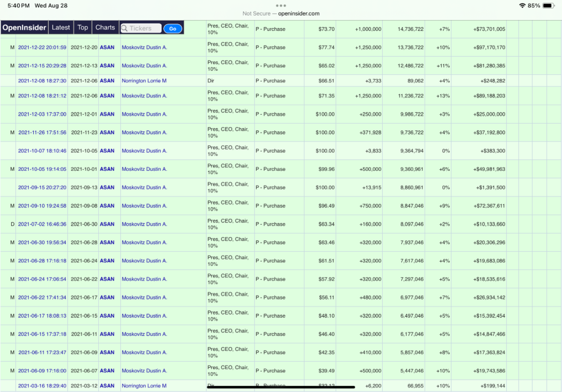Tap the three-dots multitasking icon at top
The image size is (562, 392).
click(x=281, y=6)
